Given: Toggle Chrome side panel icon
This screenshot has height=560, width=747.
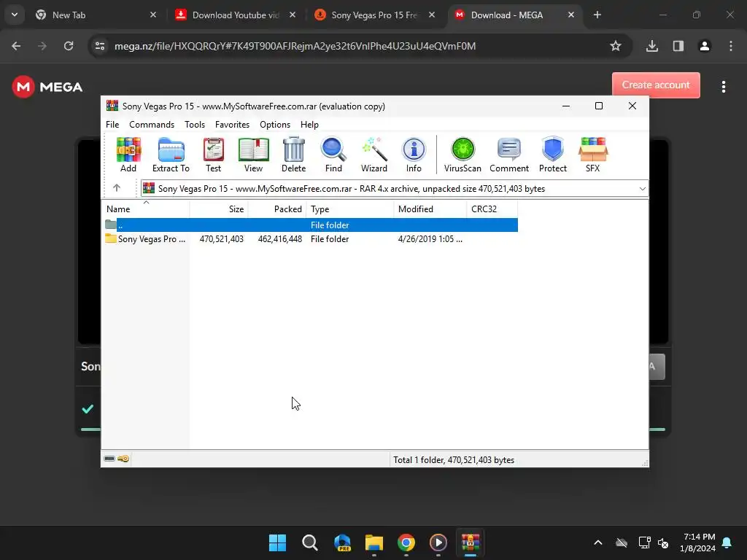Looking at the screenshot, I should pyautogui.click(x=678, y=46).
